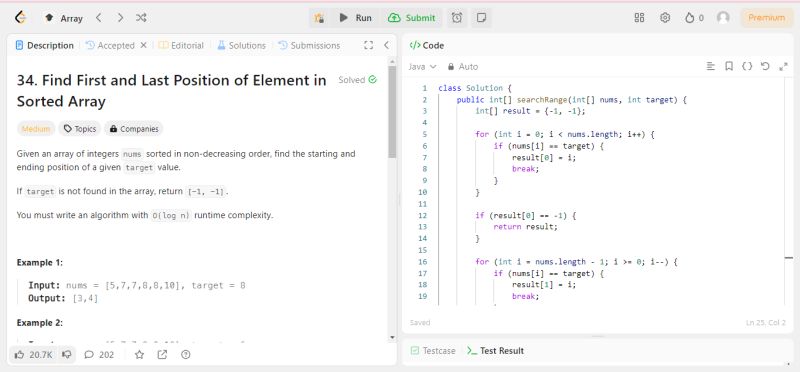Go to the previous problem arrow
Image resolution: width=800 pixels, height=372 pixels.
99,18
